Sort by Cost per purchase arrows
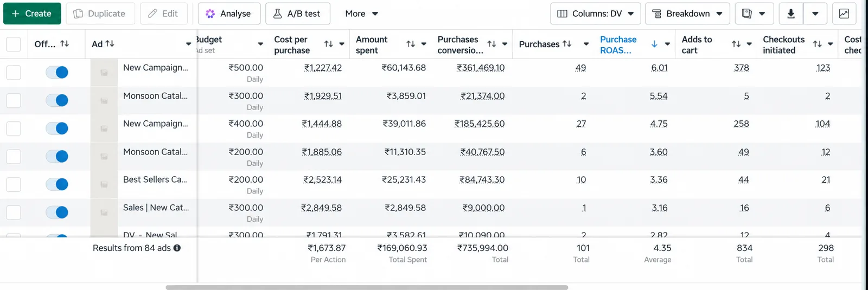 click(x=329, y=44)
